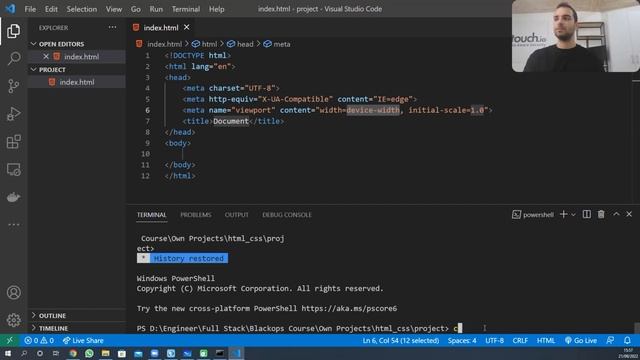Open the Extensions view
The height and width of the screenshot is (360, 640).
pos(13,142)
